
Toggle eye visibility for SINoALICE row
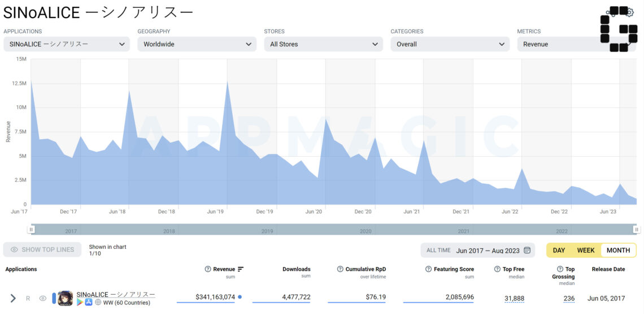(x=42, y=298)
